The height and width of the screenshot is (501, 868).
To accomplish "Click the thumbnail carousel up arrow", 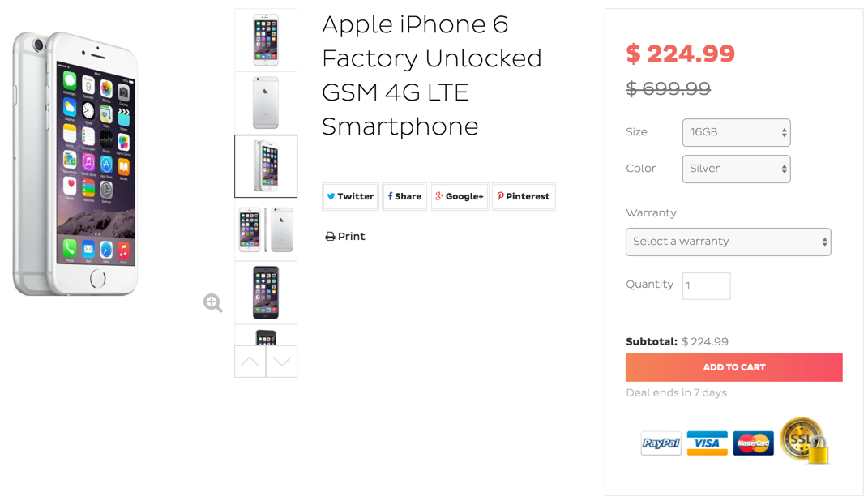I will click(250, 362).
